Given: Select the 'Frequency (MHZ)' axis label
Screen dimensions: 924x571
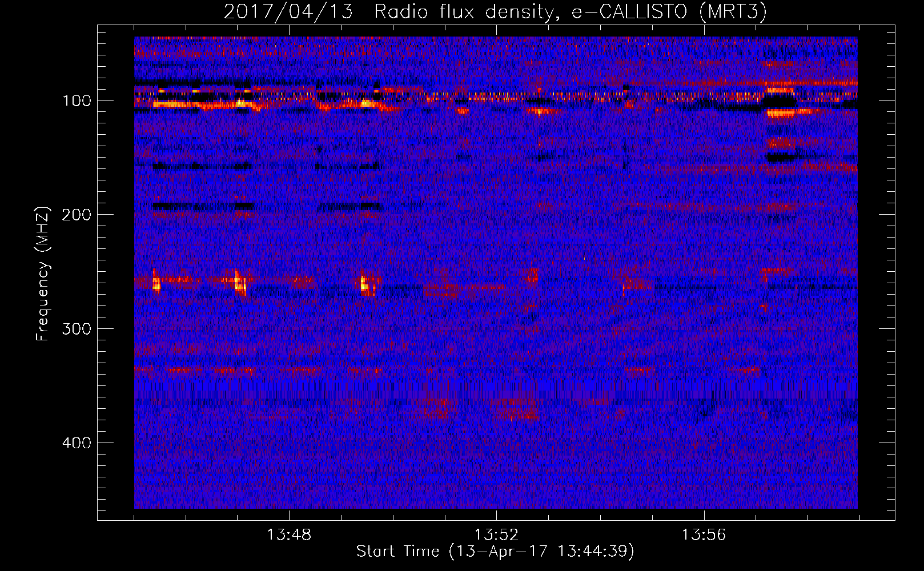Looking at the screenshot, I should pos(43,274).
